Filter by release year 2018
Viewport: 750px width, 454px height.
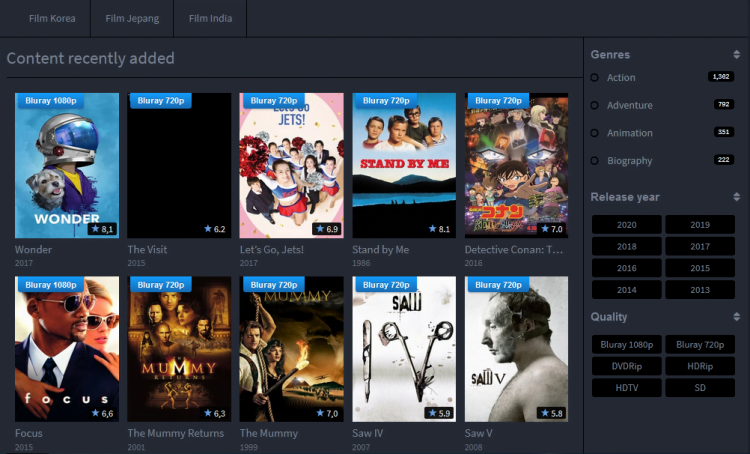(x=627, y=246)
